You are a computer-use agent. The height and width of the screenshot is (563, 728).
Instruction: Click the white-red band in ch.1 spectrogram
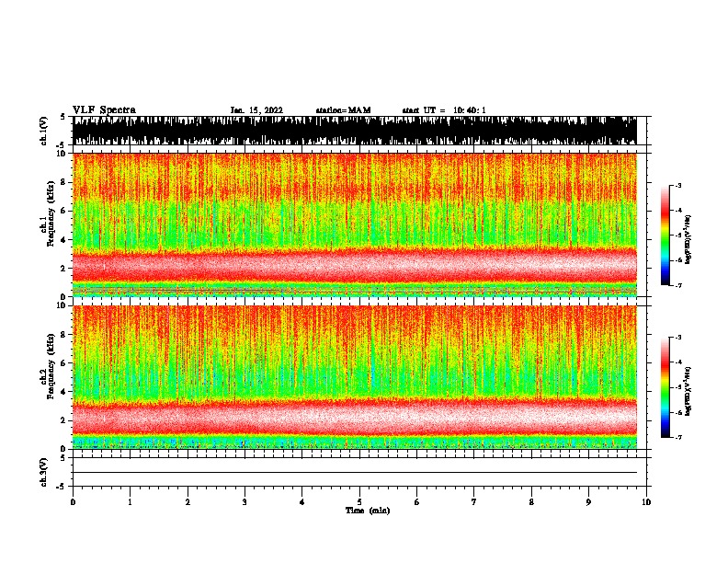point(355,268)
